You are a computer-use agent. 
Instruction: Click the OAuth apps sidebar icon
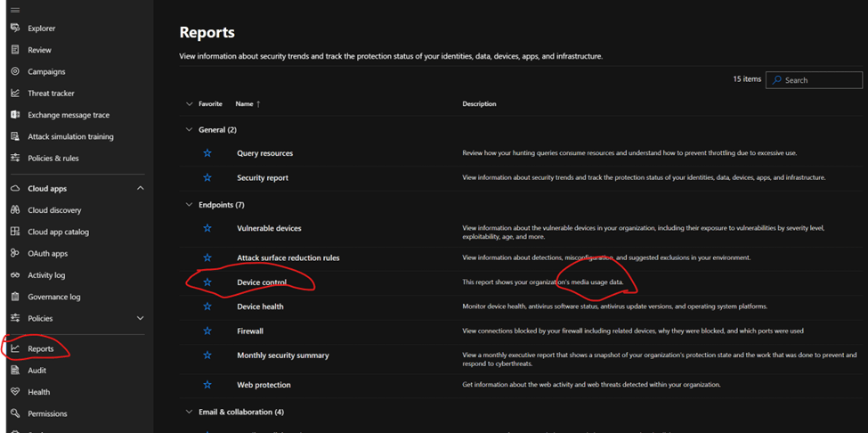tap(15, 253)
